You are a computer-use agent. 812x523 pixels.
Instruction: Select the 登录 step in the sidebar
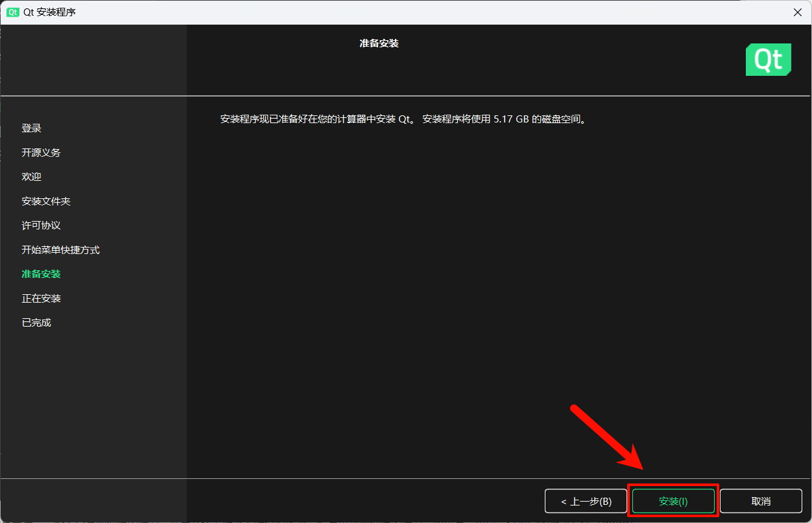(31, 128)
